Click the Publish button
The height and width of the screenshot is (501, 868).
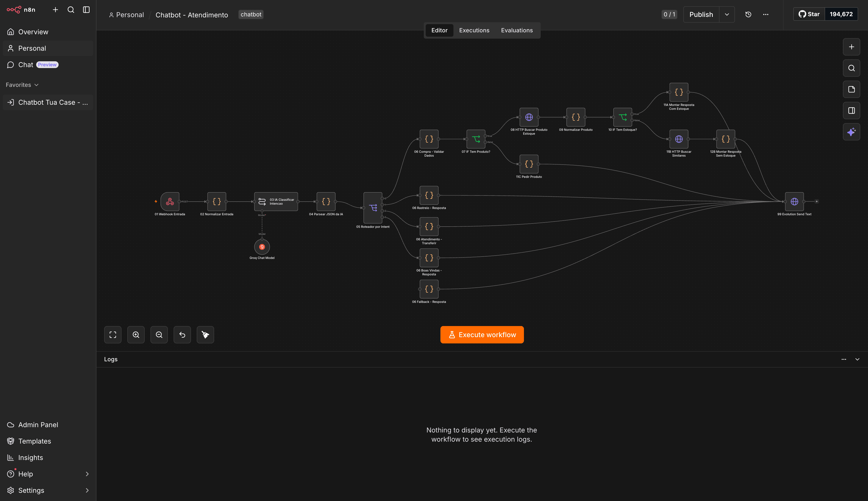701,14
